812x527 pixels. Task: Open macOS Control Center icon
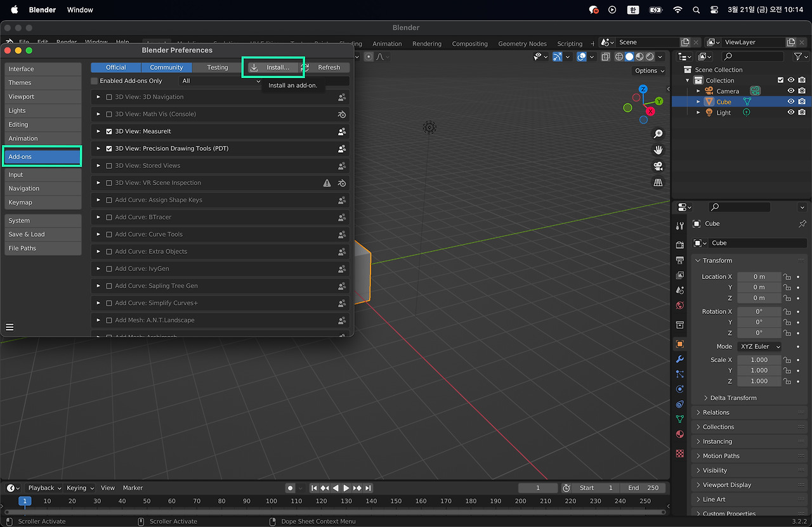[x=714, y=10]
